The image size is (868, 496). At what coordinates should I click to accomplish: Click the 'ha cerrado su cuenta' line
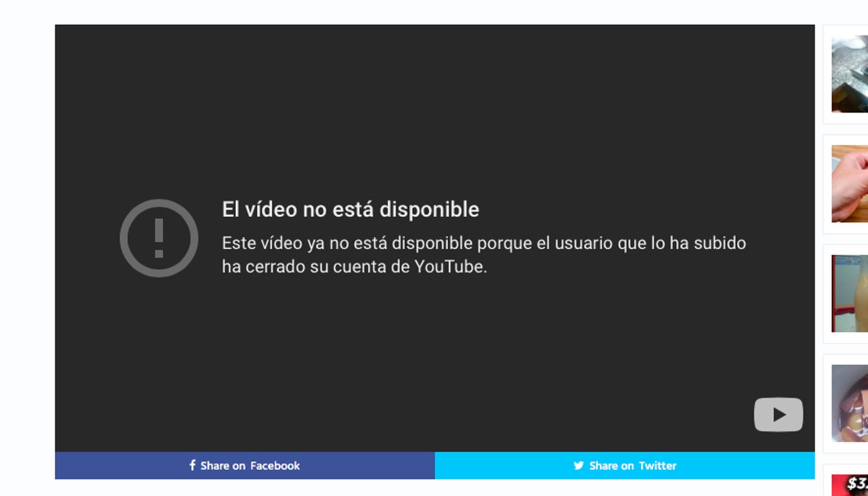354,267
